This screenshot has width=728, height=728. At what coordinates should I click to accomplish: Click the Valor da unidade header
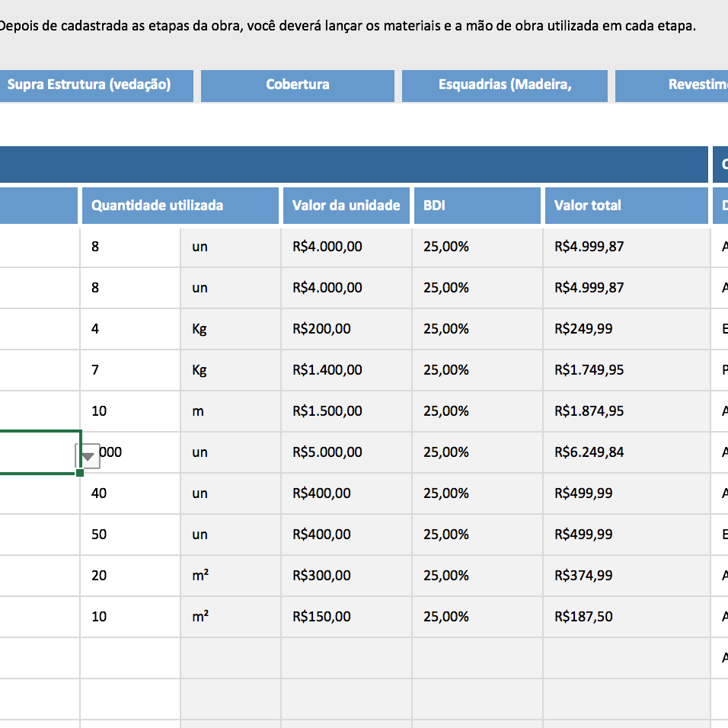point(346,206)
